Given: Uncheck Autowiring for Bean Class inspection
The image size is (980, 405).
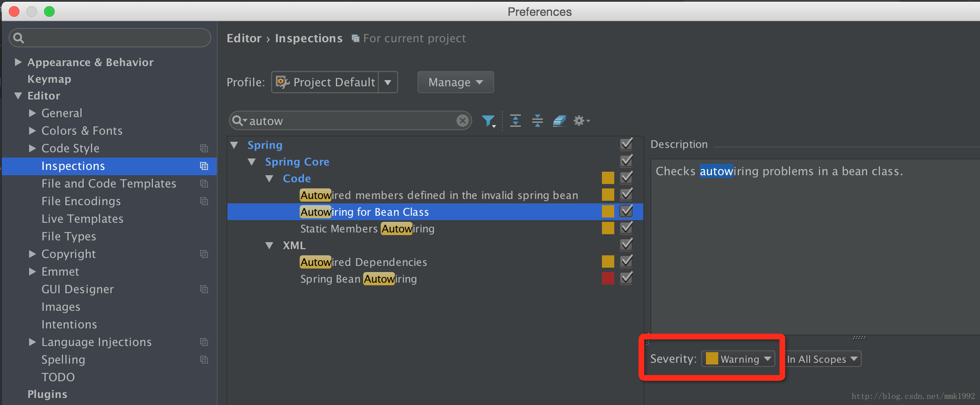Looking at the screenshot, I should [626, 211].
